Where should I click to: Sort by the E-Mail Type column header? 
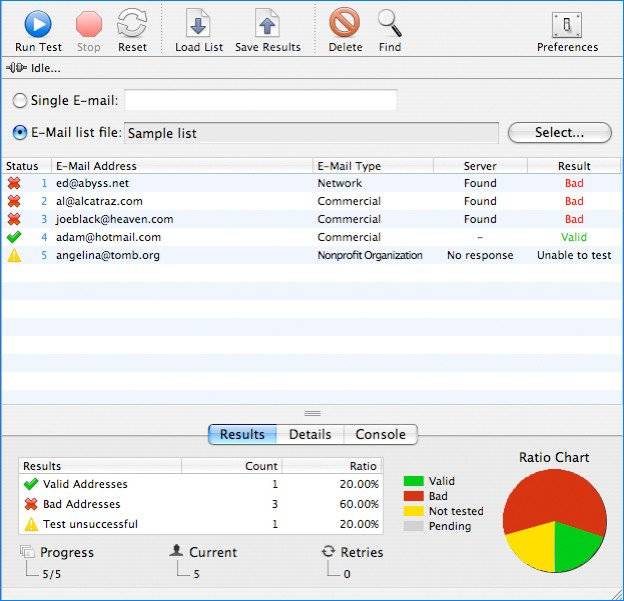371,166
